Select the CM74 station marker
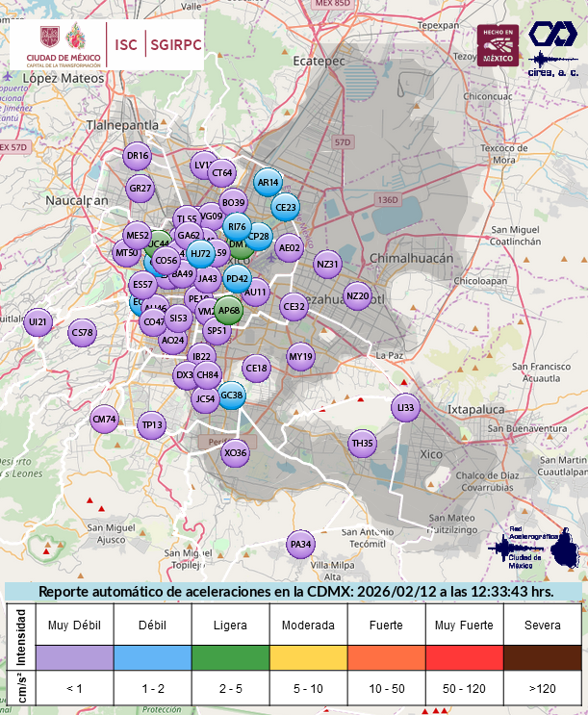This screenshot has width=588, height=715. tap(104, 420)
